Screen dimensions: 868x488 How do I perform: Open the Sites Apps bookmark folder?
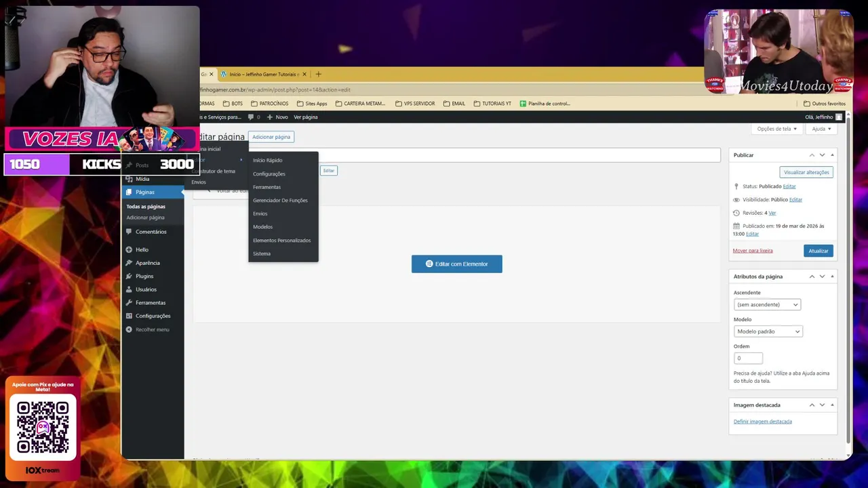click(312, 104)
